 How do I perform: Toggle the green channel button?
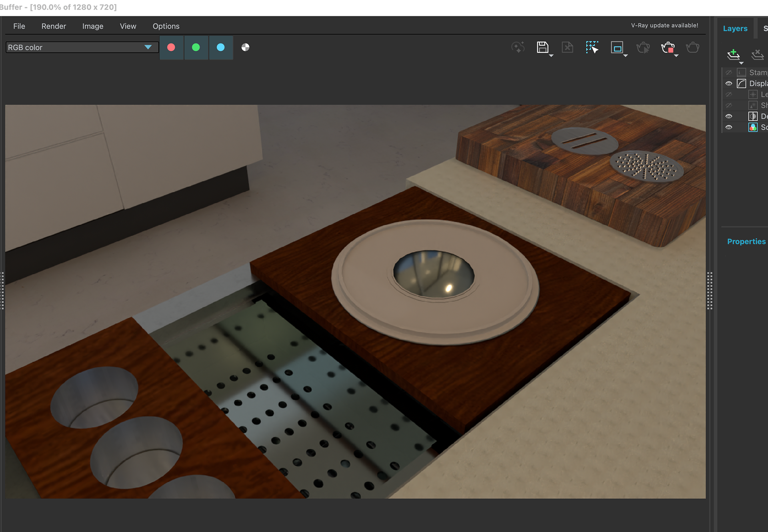click(x=196, y=47)
